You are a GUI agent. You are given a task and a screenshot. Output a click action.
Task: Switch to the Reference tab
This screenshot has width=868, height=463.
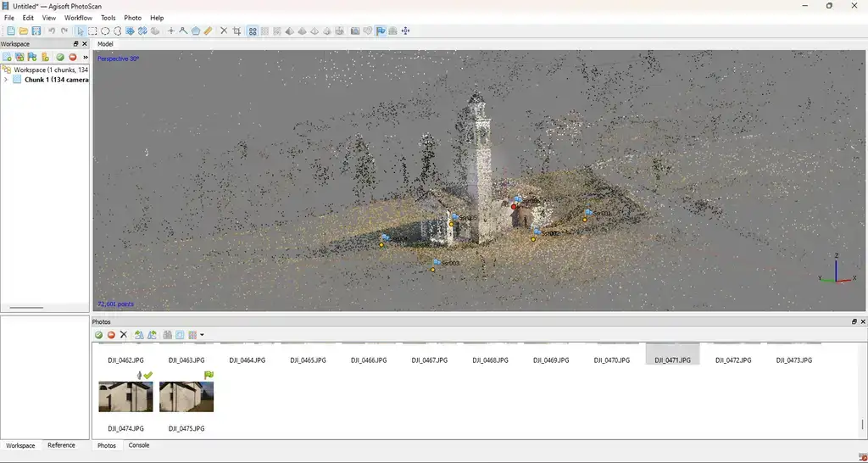(61, 445)
